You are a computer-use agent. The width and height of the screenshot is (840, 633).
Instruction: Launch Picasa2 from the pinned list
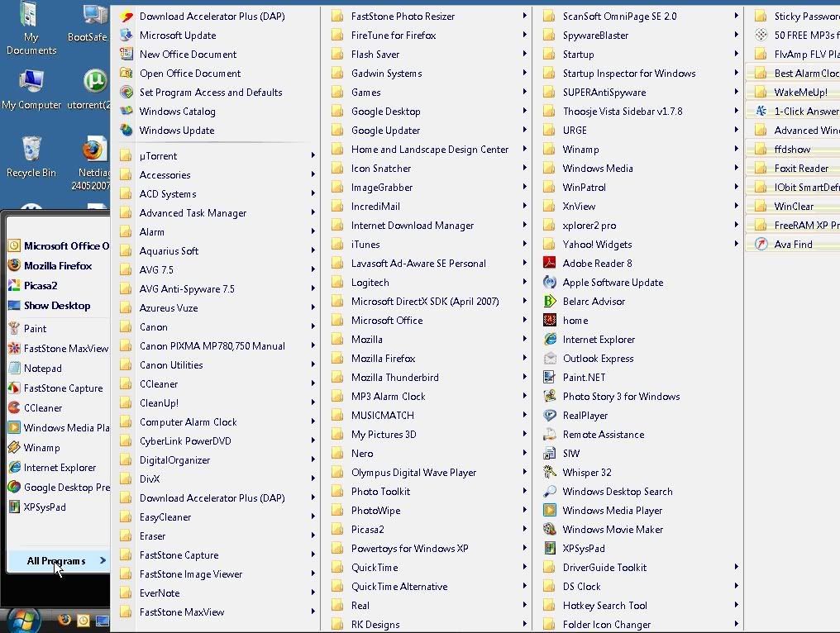tap(41, 285)
